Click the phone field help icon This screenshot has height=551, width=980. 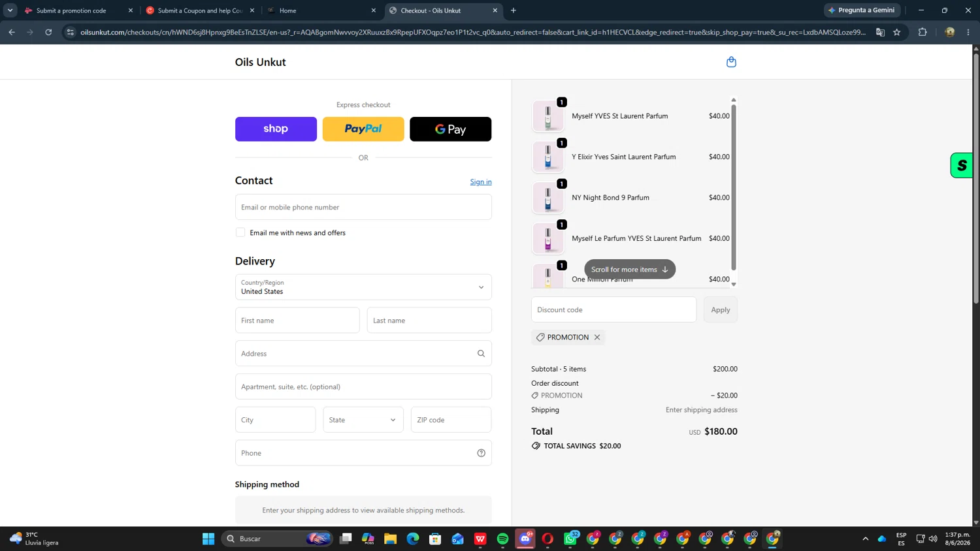[481, 453]
